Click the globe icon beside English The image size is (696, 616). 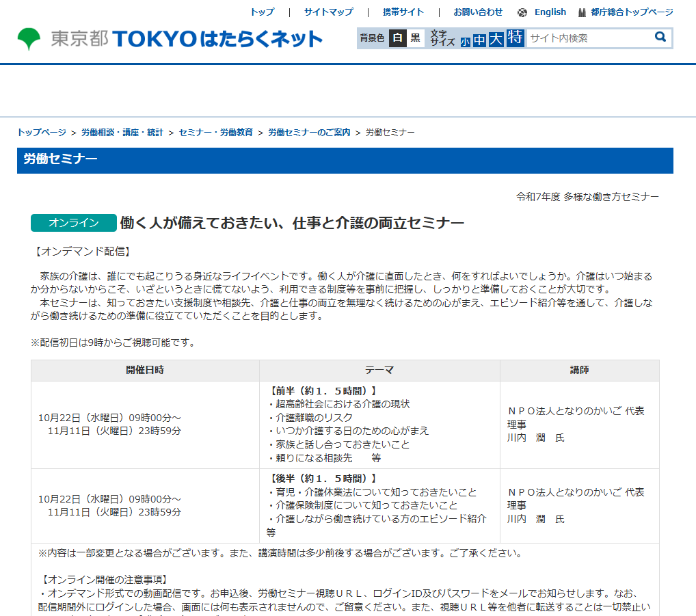coord(522,12)
